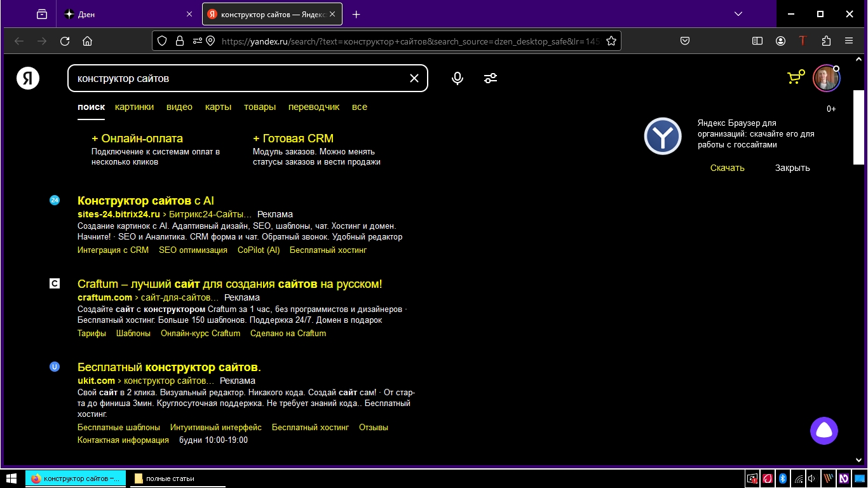This screenshot has height=488, width=868.
Task: Go to the browser home page
Action: click(x=88, y=41)
